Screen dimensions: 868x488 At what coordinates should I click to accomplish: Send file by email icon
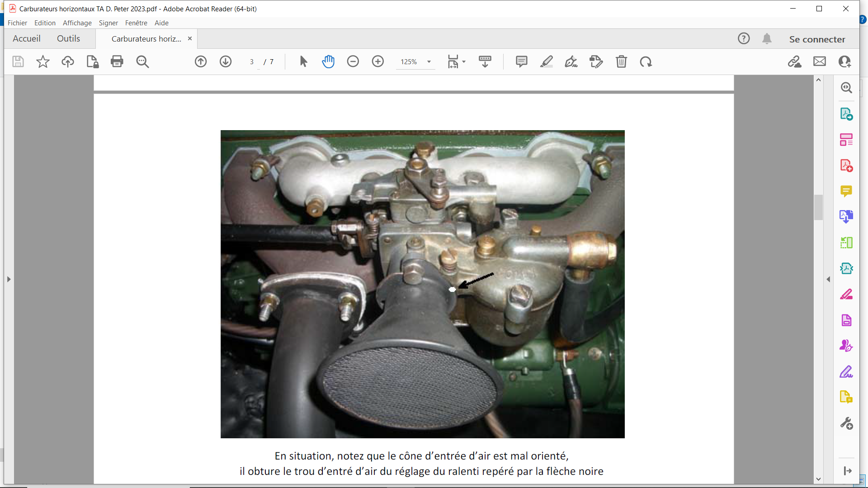pyautogui.click(x=820, y=61)
